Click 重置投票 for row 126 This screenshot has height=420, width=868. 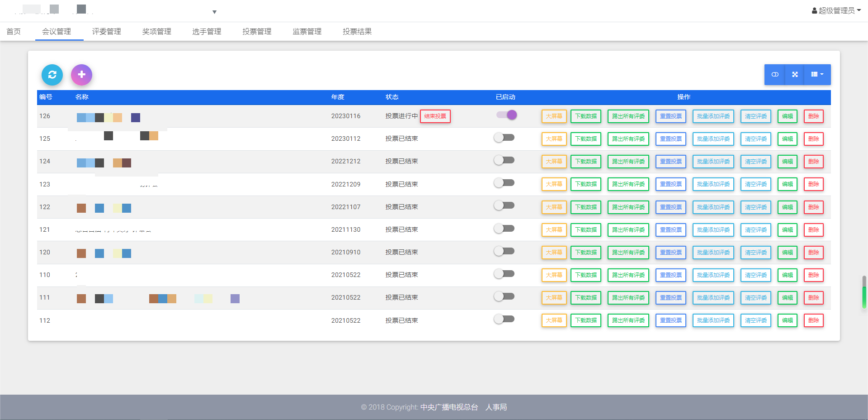(671, 116)
